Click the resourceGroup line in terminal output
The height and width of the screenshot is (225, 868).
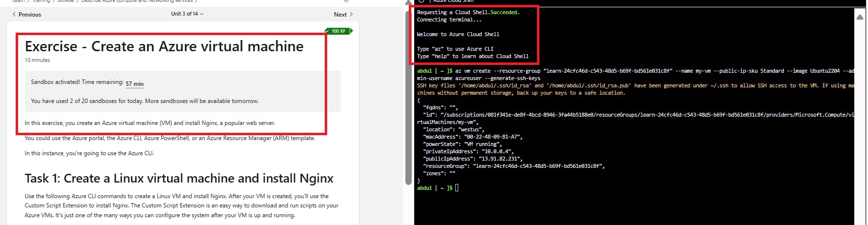coord(514,166)
